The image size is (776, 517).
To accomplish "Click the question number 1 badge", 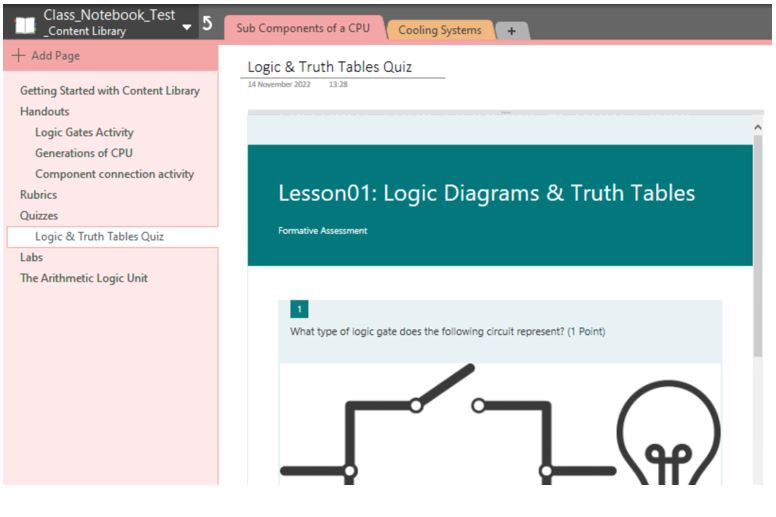I will click(299, 309).
